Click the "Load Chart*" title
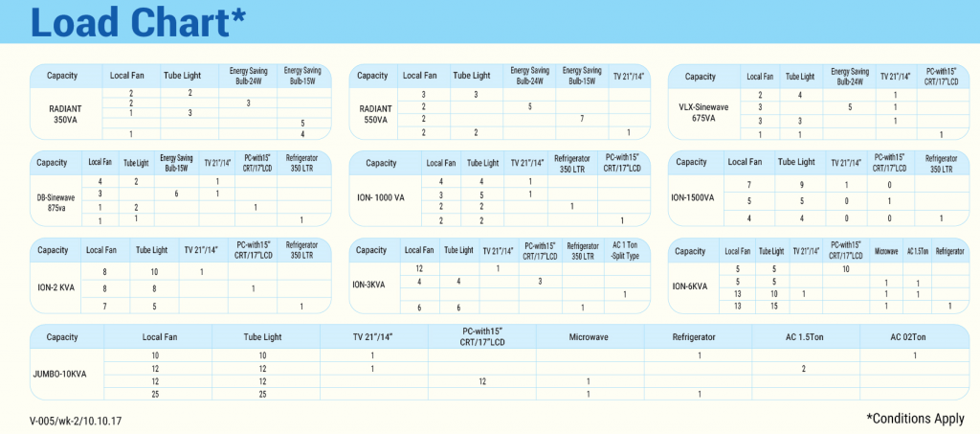Image resolution: width=980 pixels, height=434 pixels. coord(138,21)
